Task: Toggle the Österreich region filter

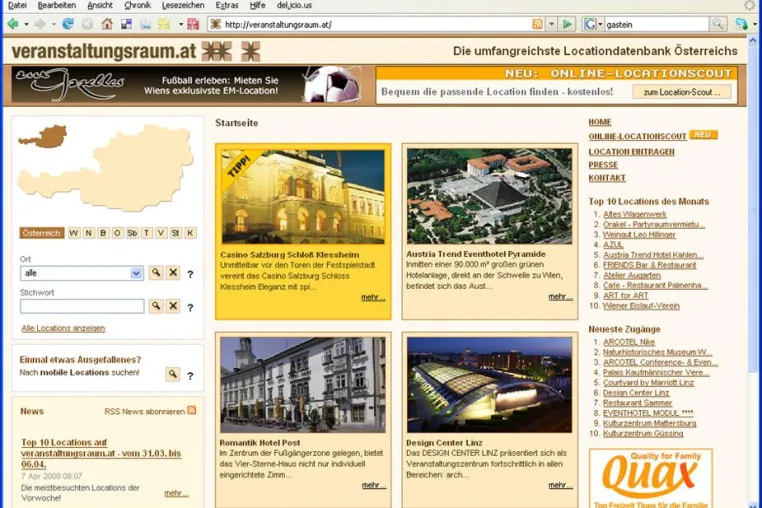Action: [x=42, y=233]
